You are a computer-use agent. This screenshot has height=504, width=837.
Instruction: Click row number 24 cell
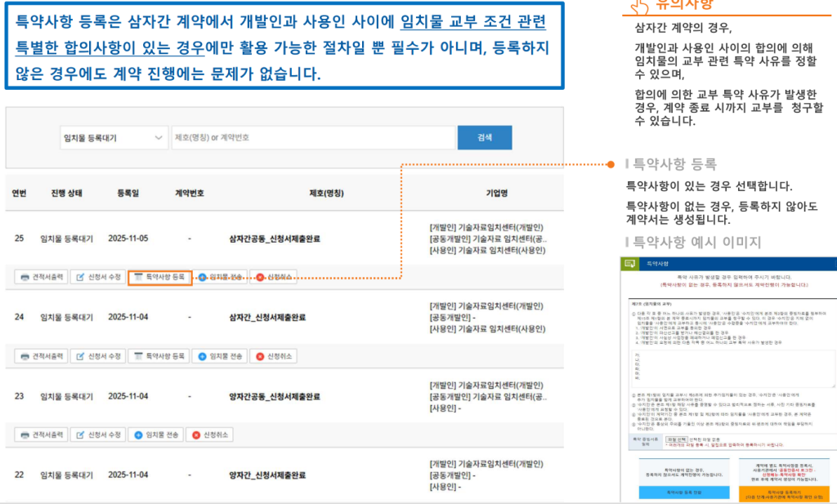tap(20, 317)
